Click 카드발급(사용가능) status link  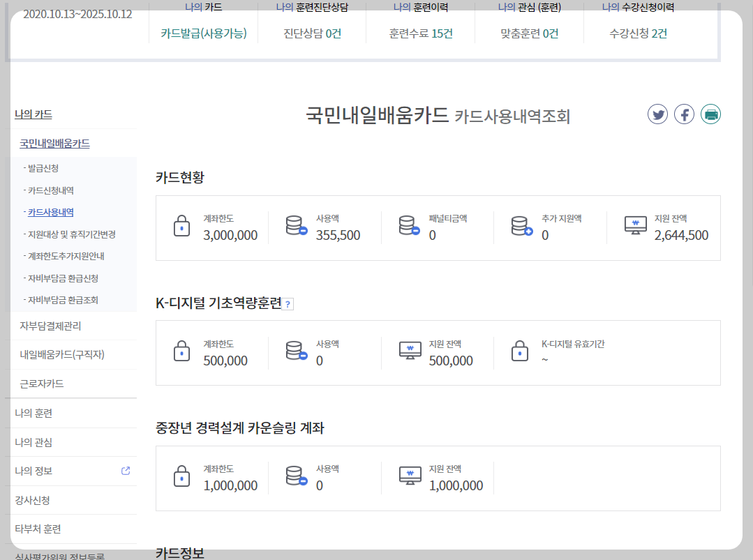[x=204, y=33]
